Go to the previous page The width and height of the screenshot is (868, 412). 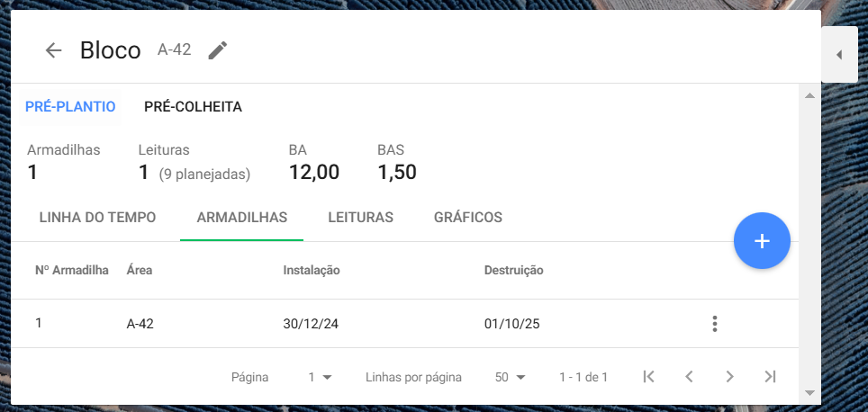(689, 377)
